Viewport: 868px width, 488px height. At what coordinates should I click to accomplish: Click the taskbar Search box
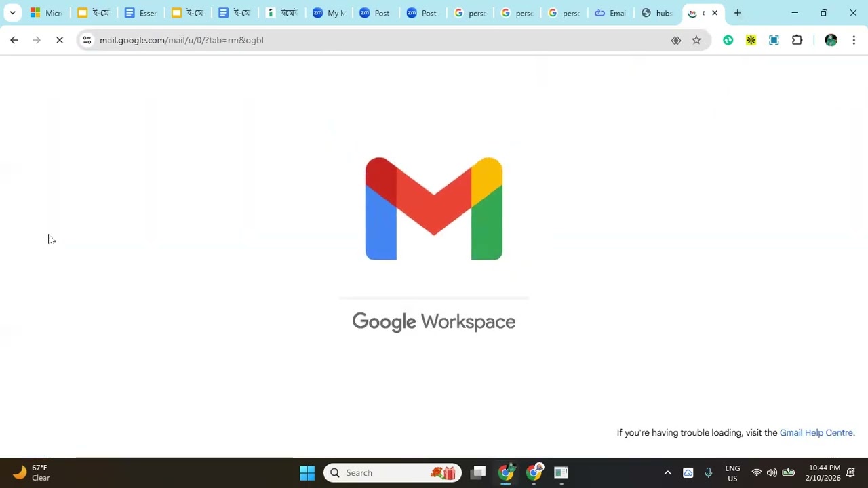click(x=393, y=472)
